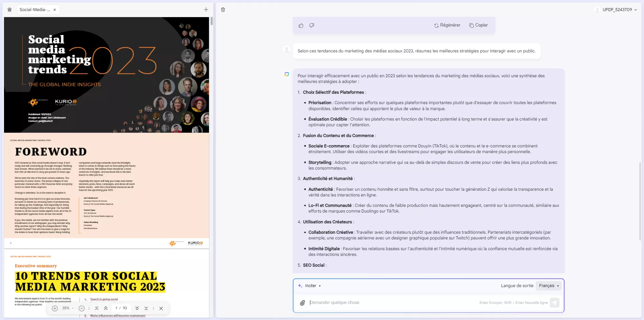The image size is (644, 320).
Task: Focus the 'Demander quelque chose' input
Action: (392, 303)
